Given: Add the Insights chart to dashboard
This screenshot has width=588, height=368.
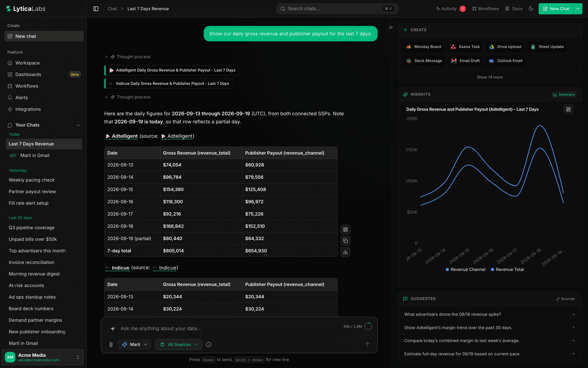Looking at the screenshot, I should pos(568,109).
